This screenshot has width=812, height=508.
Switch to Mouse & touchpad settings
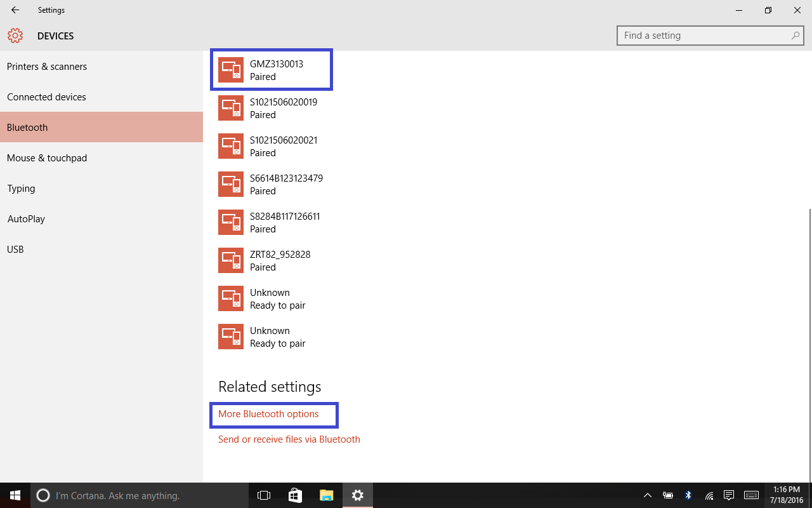point(47,158)
